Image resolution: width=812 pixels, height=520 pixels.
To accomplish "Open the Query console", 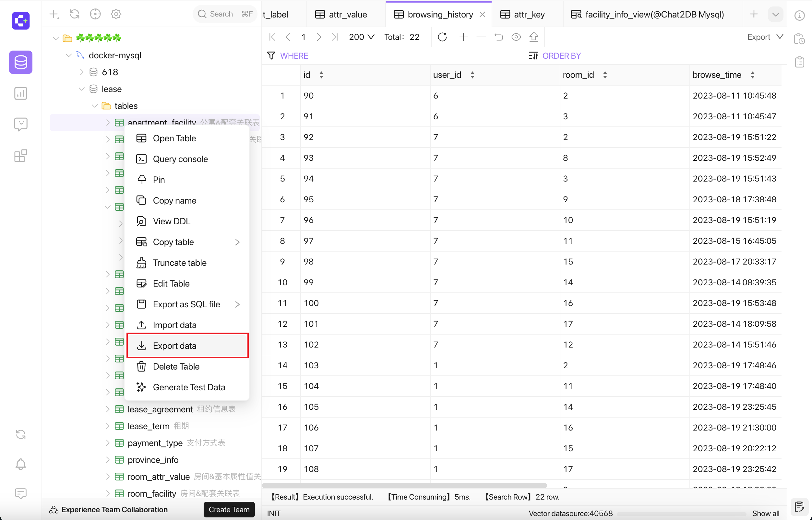I will click(x=180, y=159).
